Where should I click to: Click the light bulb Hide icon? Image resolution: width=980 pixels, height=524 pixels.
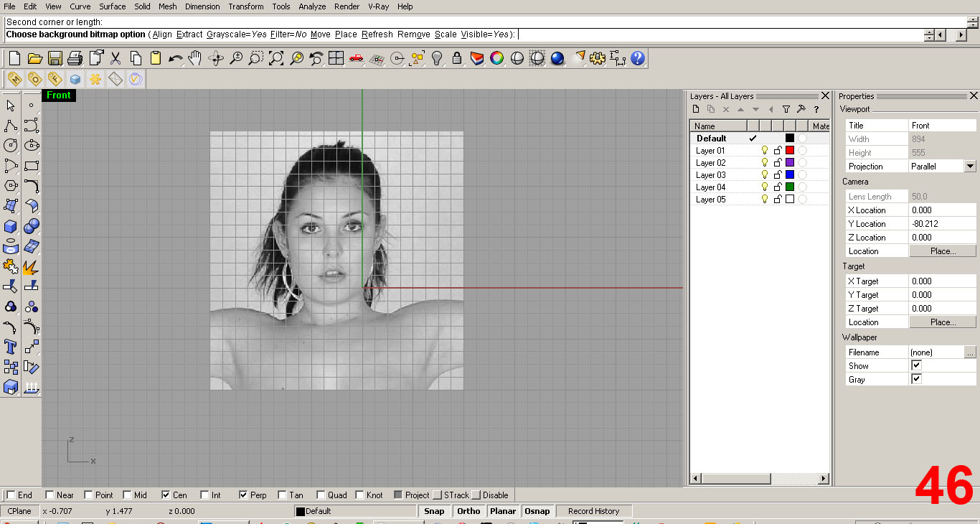437,58
